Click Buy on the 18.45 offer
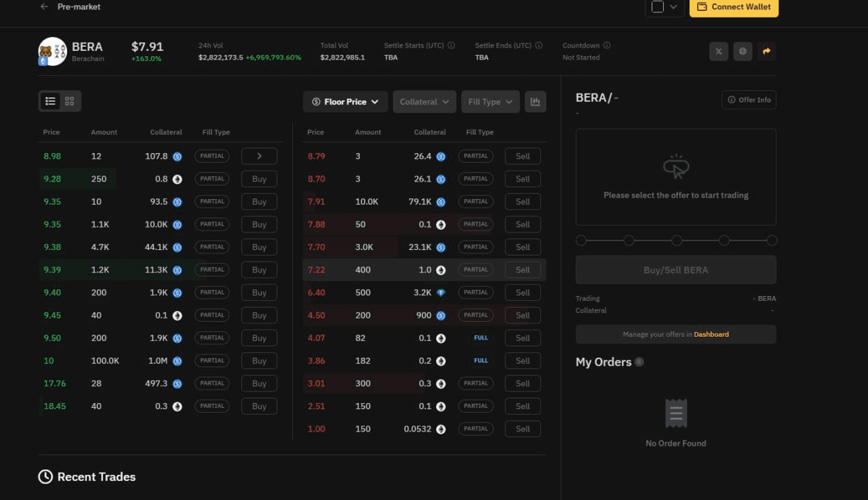The height and width of the screenshot is (500, 868). (259, 406)
